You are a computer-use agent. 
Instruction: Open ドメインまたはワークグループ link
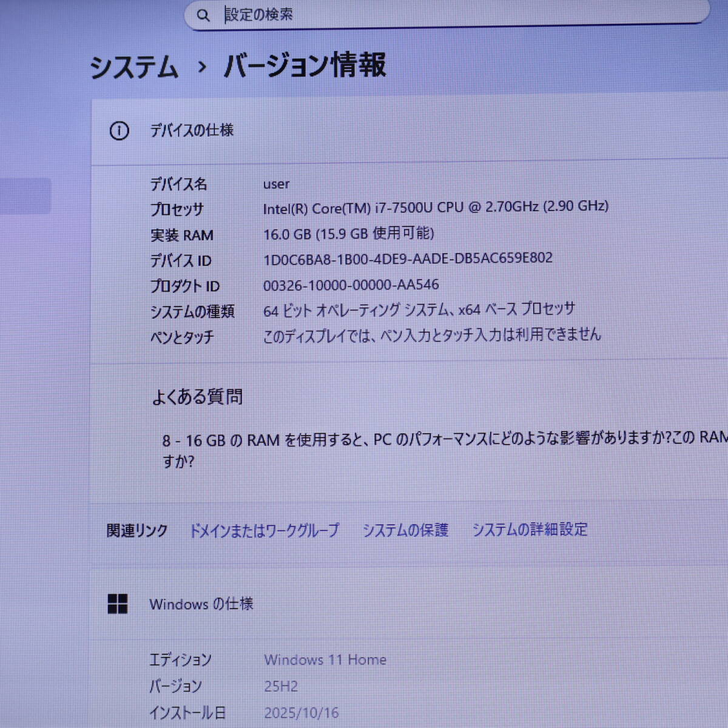pos(264,531)
